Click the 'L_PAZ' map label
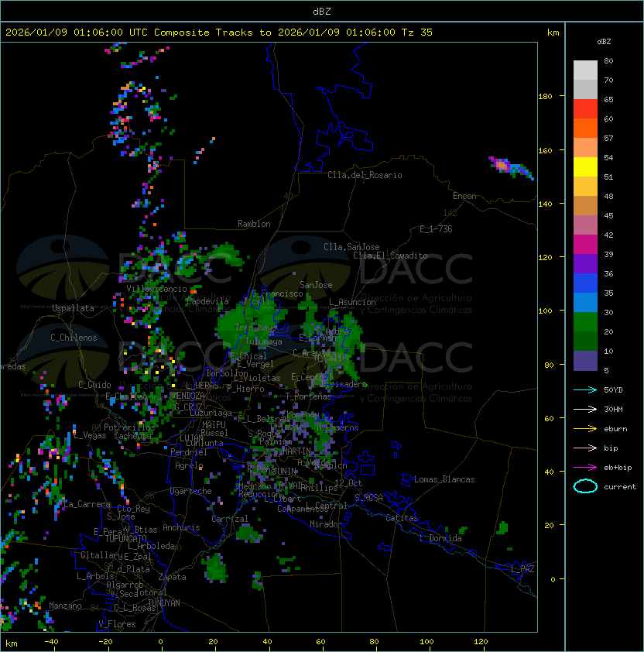644x652 pixels. [522, 569]
